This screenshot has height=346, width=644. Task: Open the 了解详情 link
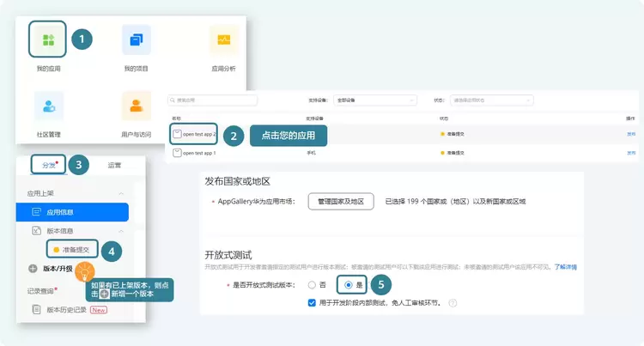click(x=565, y=267)
